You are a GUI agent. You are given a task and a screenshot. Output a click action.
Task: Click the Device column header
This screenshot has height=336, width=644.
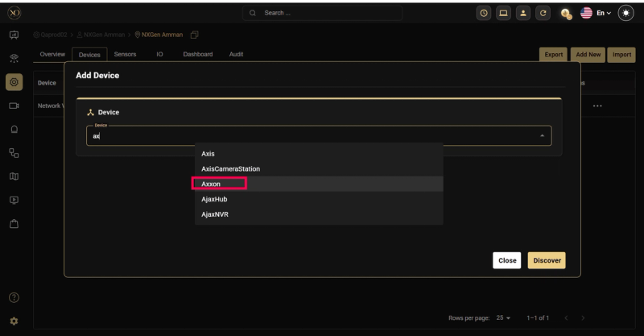tap(47, 83)
